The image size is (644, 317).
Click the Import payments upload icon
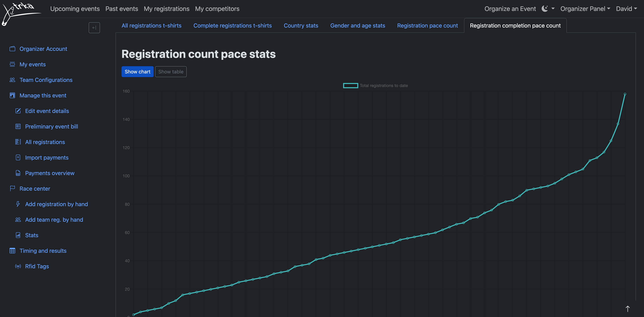point(18,157)
